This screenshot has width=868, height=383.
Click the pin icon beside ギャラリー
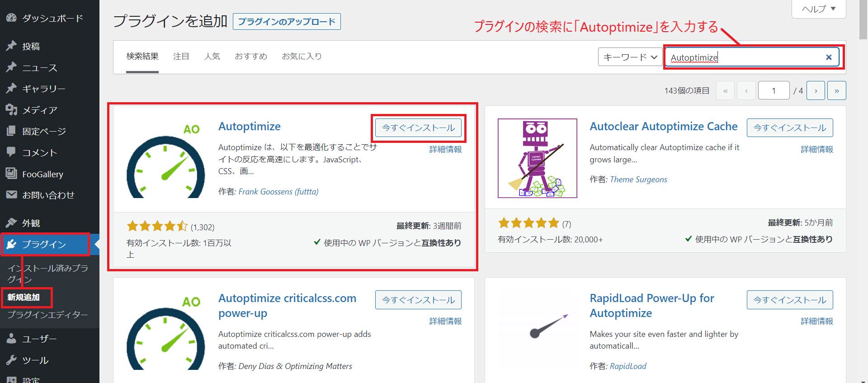point(11,89)
